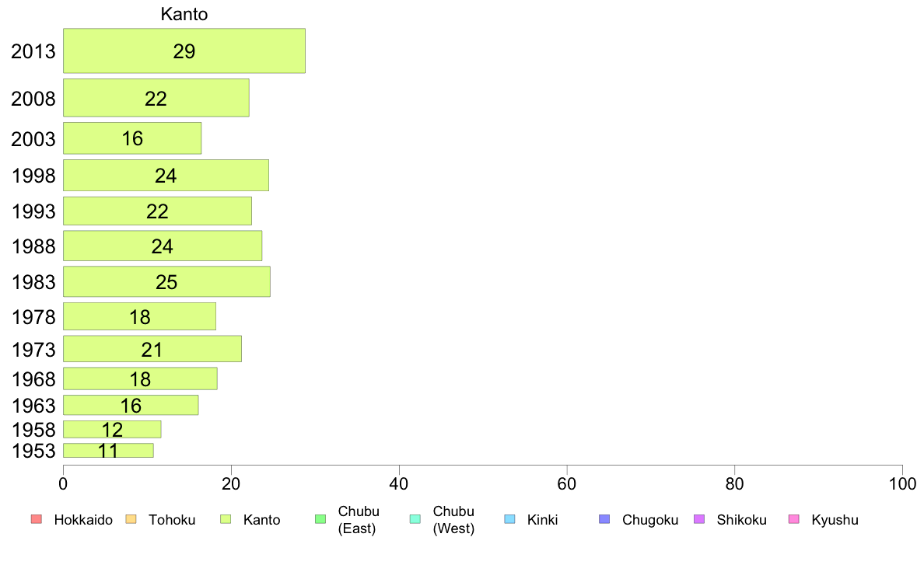The image size is (924, 572).
Task: Select the Kinki blue legend swatch
Action: coord(509,519)
